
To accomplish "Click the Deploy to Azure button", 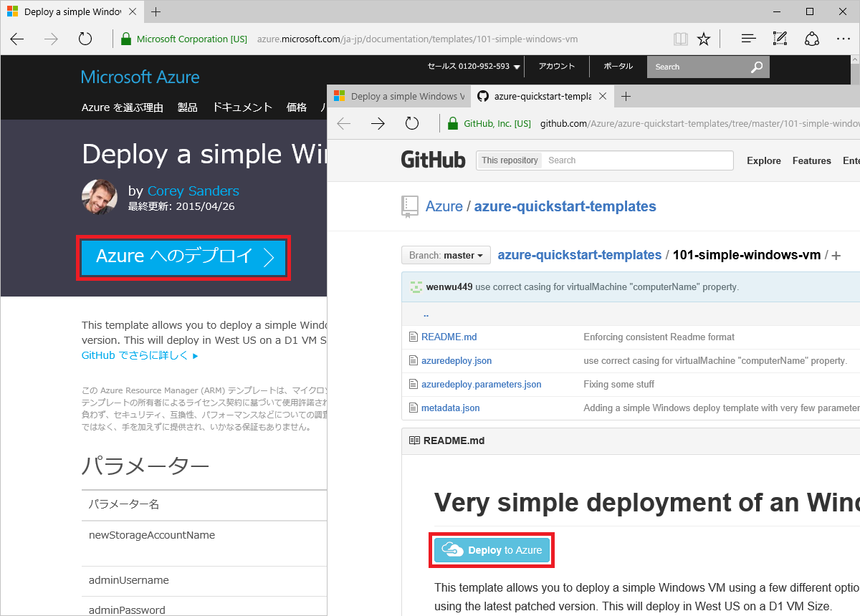I will tap(492, 550).
